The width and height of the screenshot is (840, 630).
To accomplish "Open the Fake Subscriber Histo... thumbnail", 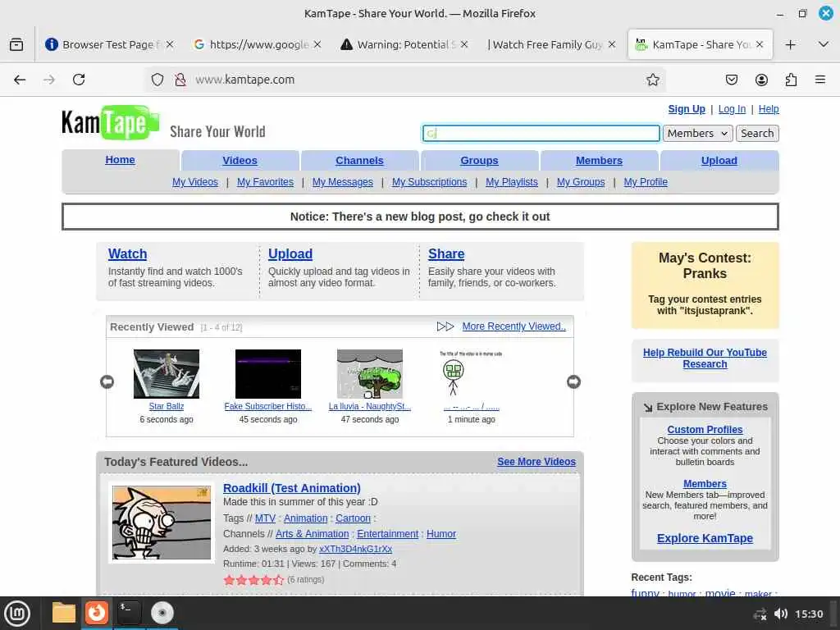I will coord(268,373).
